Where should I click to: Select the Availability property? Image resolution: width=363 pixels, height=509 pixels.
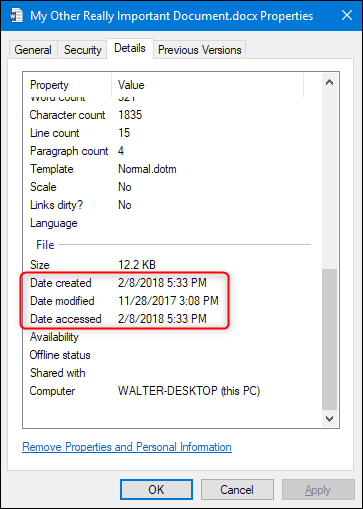pos(54,337)
